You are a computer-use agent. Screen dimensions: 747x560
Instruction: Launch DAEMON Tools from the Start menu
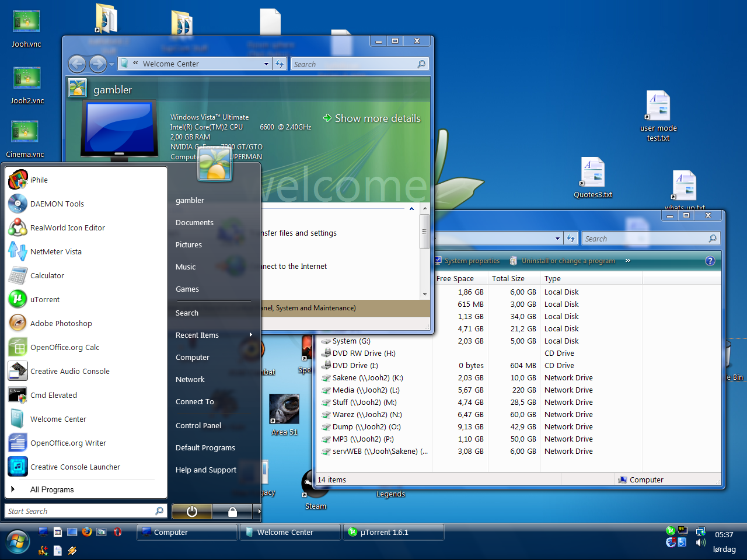tap(86, 204)
